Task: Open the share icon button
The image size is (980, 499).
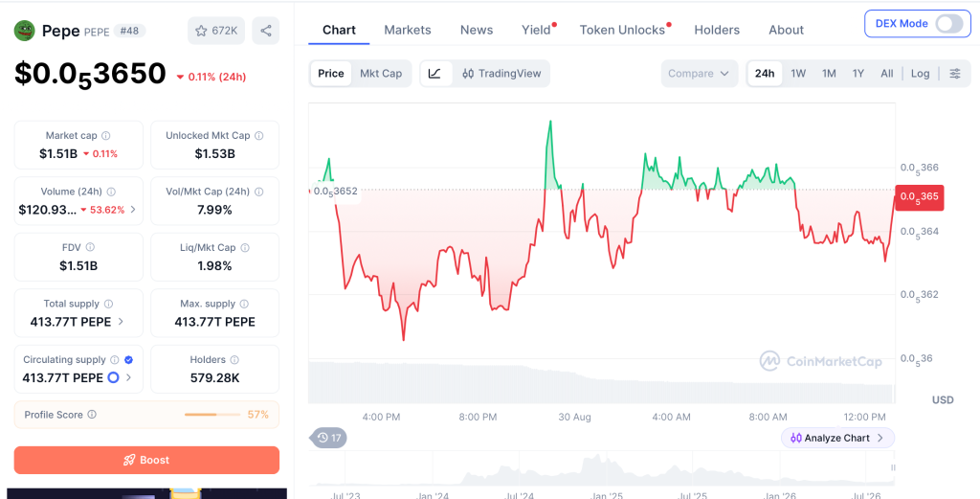Action: pos(266,31)
